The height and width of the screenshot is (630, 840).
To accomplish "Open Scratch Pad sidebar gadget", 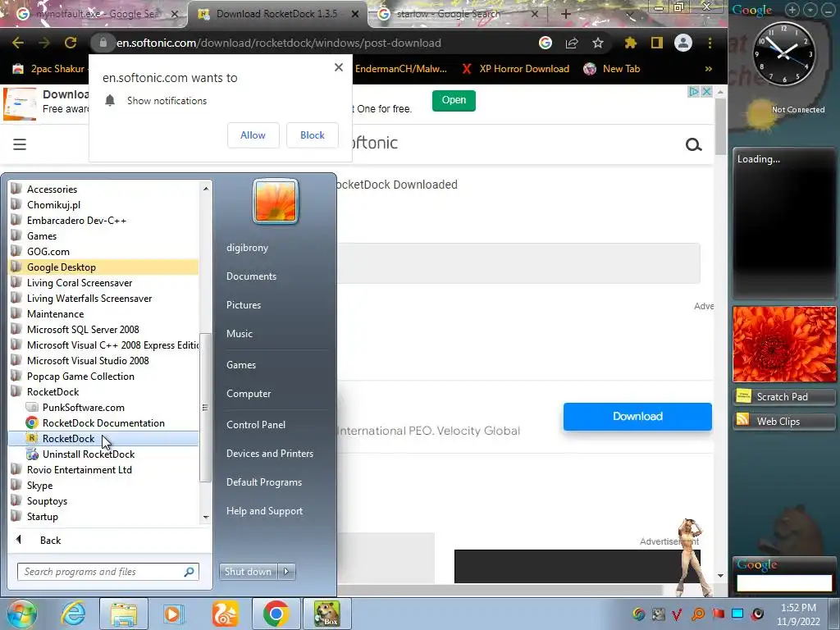I will coord(783,397).
